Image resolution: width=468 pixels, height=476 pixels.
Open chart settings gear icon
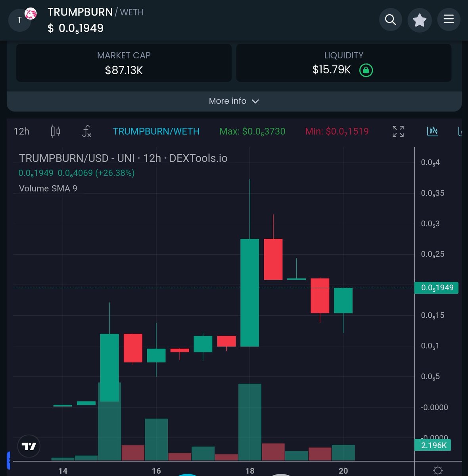click(438, 471)
